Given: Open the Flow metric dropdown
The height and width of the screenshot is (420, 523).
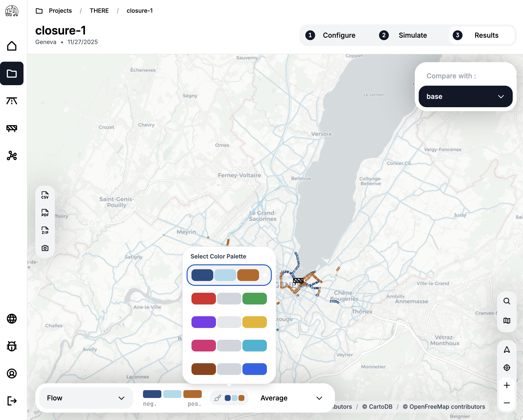Looking at the screenshot, I should 86,398.
